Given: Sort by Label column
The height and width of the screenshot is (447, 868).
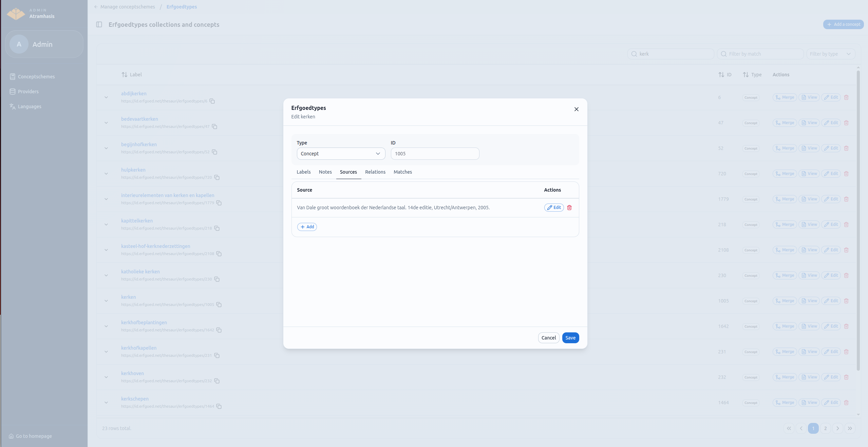Looking at the screenshot, I should point(132,75).
